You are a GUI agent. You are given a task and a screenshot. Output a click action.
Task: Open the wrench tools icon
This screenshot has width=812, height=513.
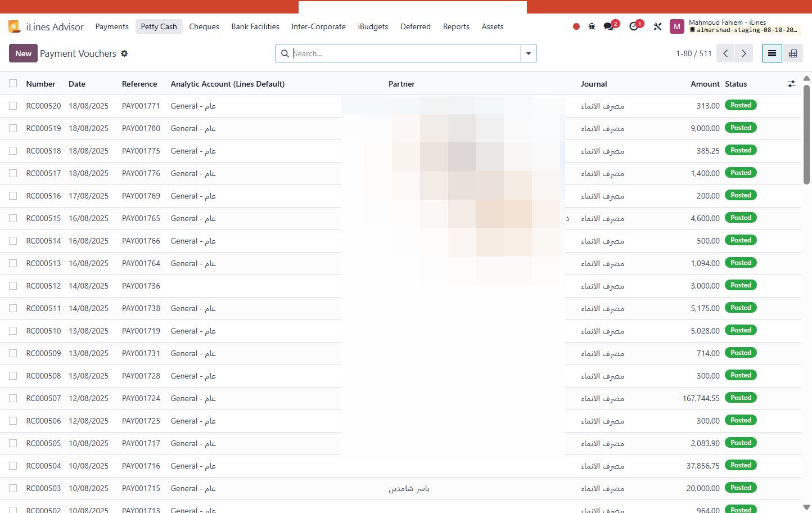[657, 26]
